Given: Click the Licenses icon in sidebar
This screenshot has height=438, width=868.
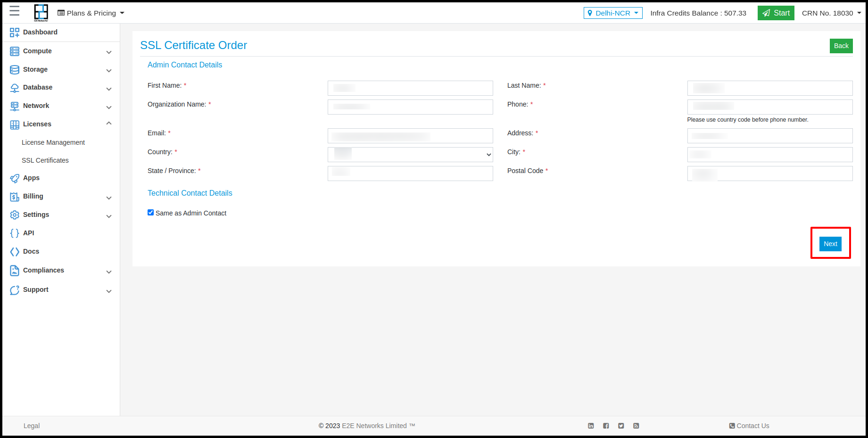Looking at the screenshot, I should click(x=15, y=124).
